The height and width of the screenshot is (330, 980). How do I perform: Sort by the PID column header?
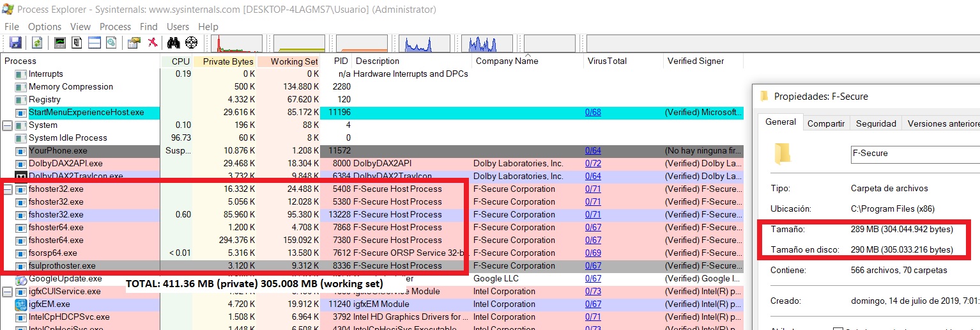coord(336,61)
